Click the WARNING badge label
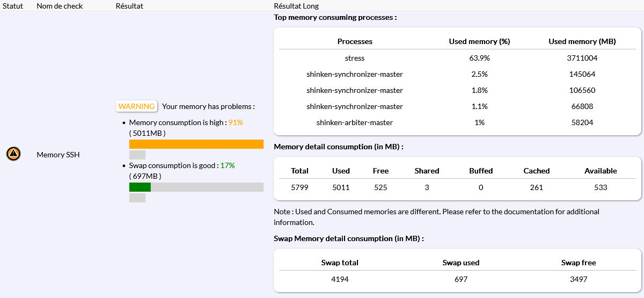 click(136, 106)
